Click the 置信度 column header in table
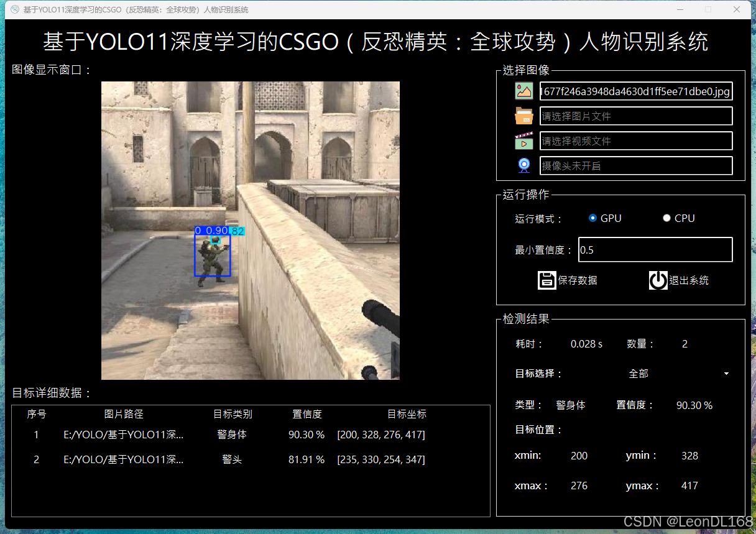Screen dimensions: 756x534 307,414
